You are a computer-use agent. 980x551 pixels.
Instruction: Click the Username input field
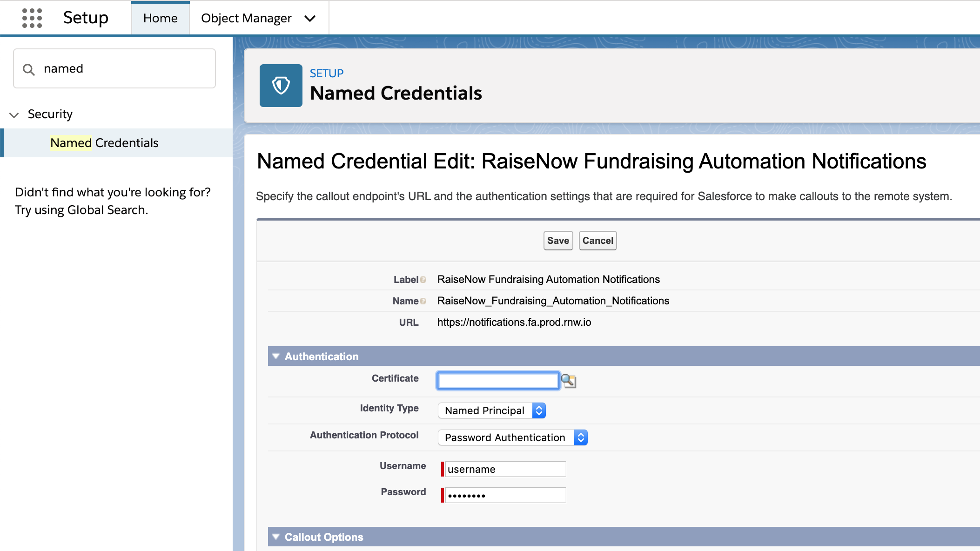click(x=505, y=469)
